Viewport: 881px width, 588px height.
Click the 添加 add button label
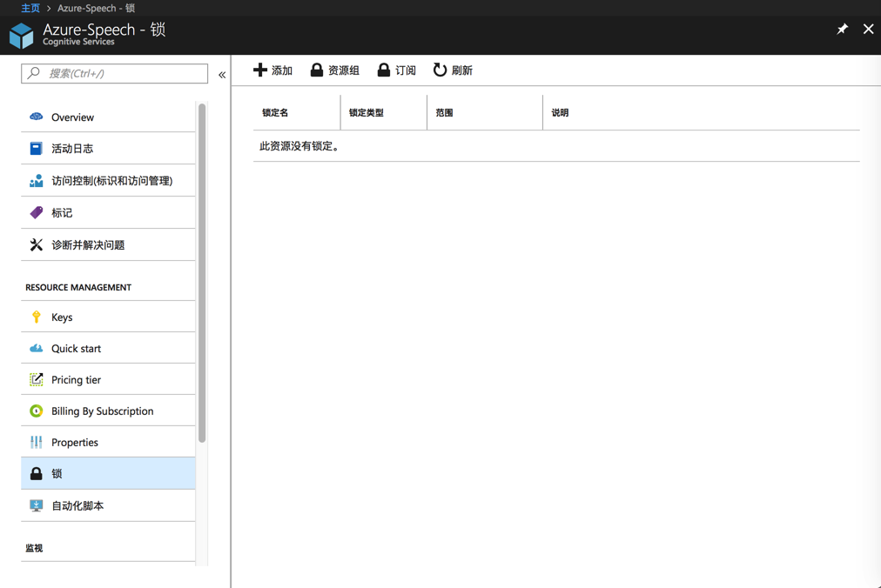[282, 70]
